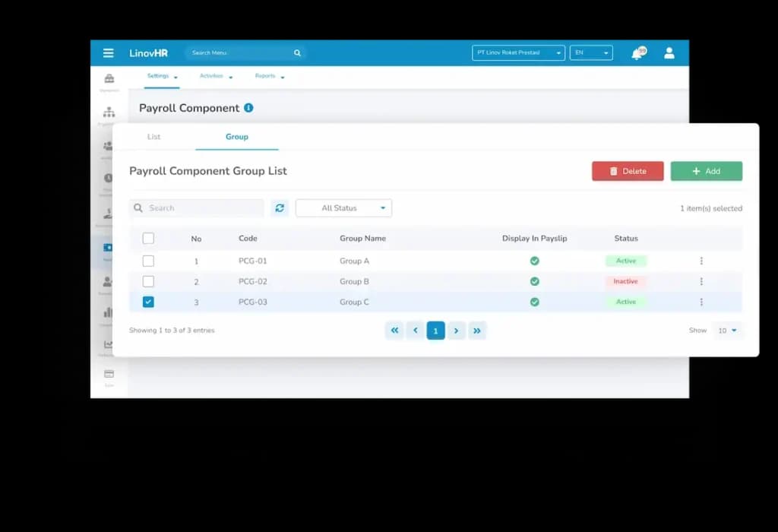Viewport: 778px width, 532px height.
Task: Click the Active status badge for Group A
Action: coord(626,261)
